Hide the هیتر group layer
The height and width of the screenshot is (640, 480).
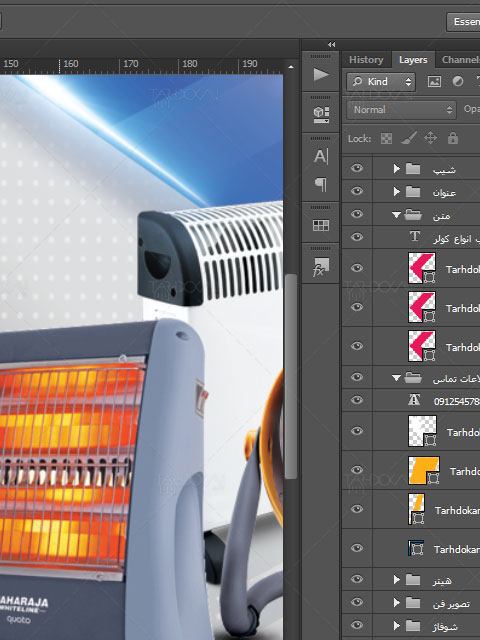pos(357,579)
